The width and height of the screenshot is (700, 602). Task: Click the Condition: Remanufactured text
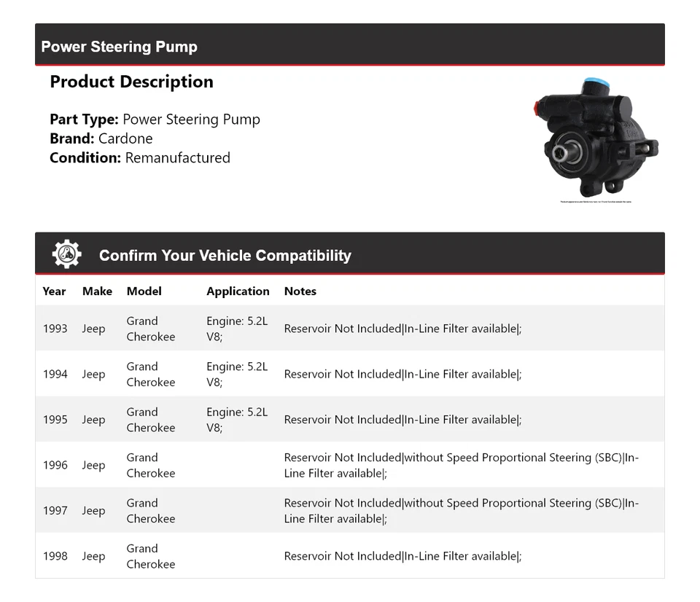pyautogui.click(x=140, y=157)
